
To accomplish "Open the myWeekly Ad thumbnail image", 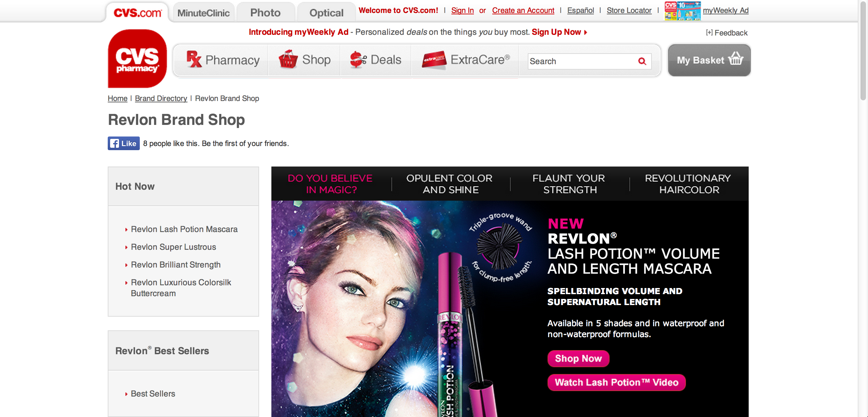I will pos(683,11).
